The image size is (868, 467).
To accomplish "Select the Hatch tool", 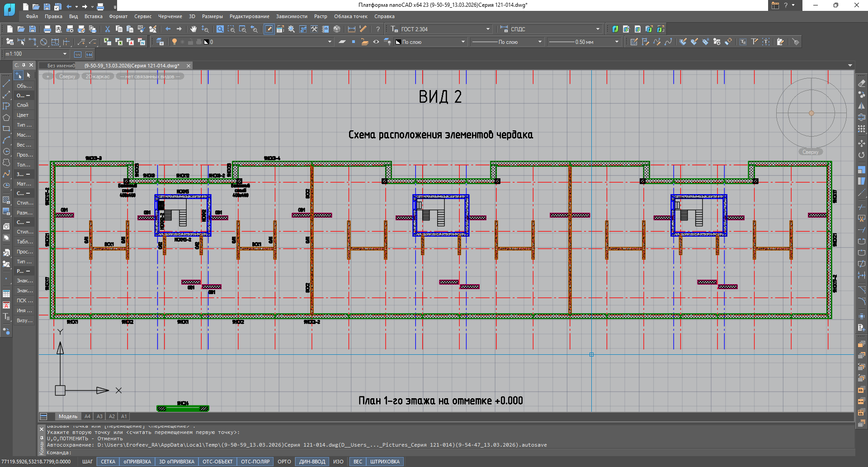I will (x=6, y=200).
